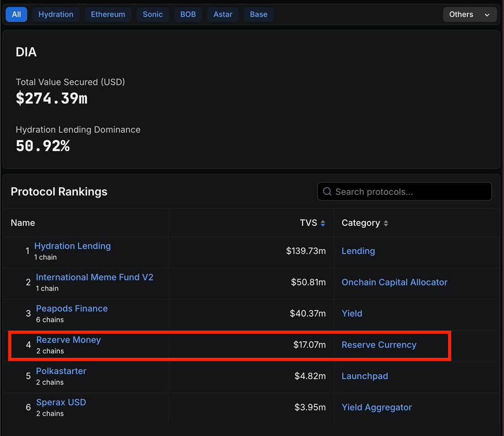Viewport: 504px width, 436px height.
Task: Open the Lending category link
Action: [x=358, y=251]
